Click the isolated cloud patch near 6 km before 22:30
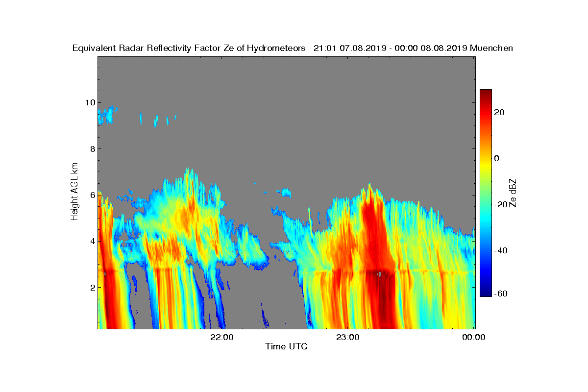588x392 pixels. 284,193
